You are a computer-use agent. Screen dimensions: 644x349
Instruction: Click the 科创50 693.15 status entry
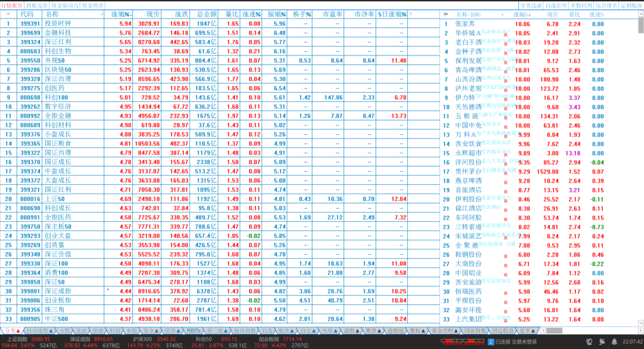pos(218,339)
